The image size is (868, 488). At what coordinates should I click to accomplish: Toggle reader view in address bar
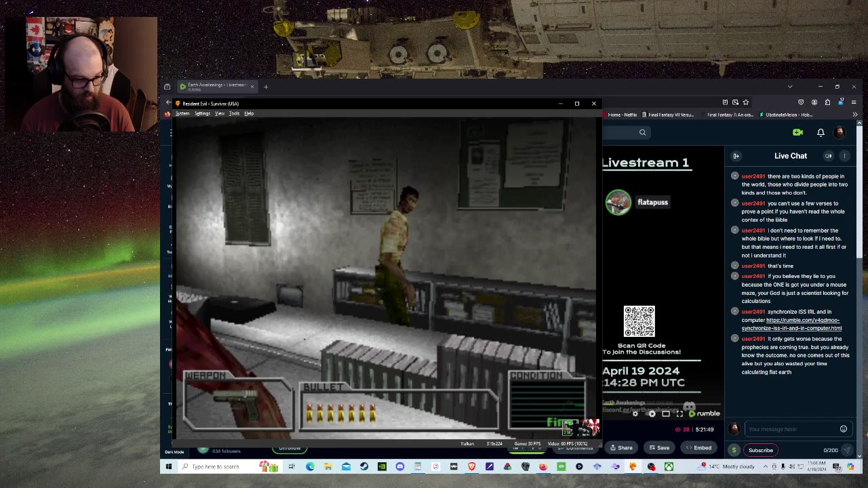click(725, 102)
